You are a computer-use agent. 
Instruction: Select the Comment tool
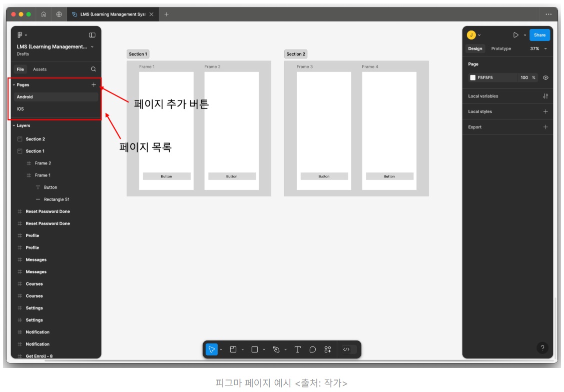click(313, 349)
